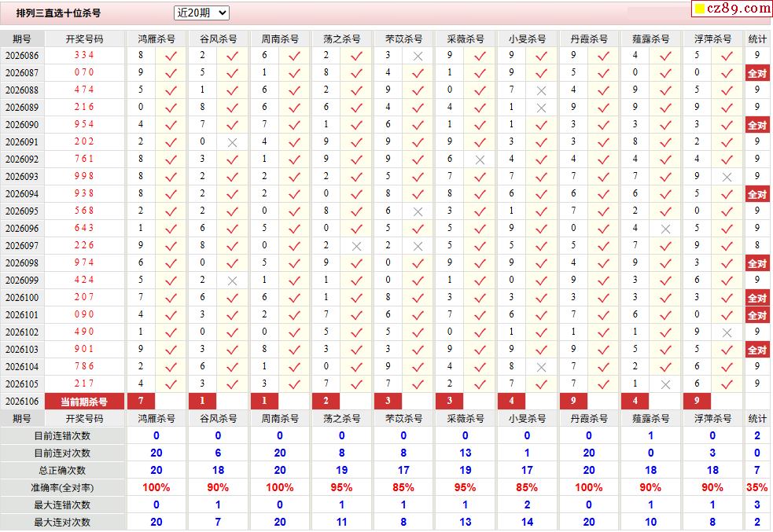The image size is (773, 532).
Task: Click the X mark for 谷风杀号 in row 2026099
Action: tap(232, 281)
